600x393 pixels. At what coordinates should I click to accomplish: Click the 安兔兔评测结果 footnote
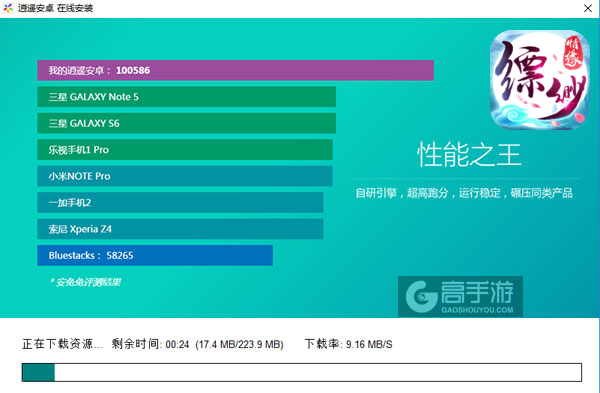[x=85, y=282]
